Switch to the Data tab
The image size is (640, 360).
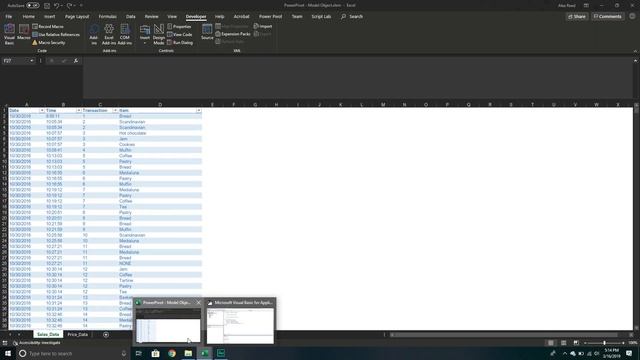click(x=131, y=16)
